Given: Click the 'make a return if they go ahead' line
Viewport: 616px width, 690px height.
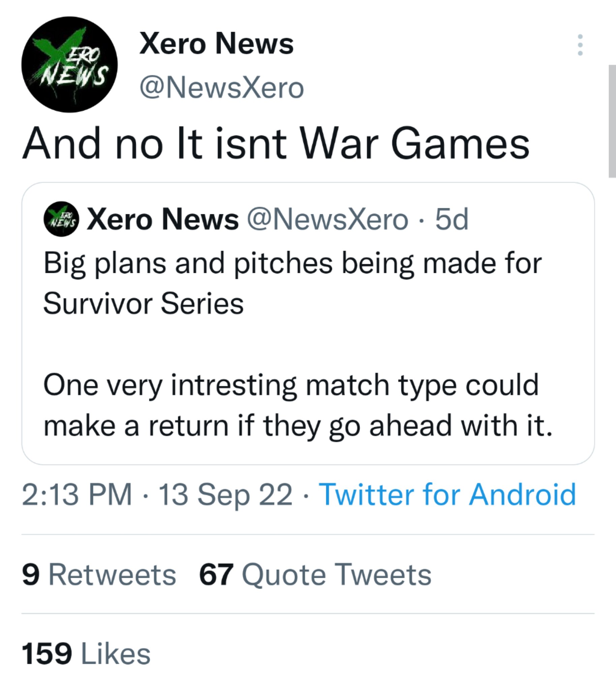Looking at the screenshot, I should coord(298,426).
